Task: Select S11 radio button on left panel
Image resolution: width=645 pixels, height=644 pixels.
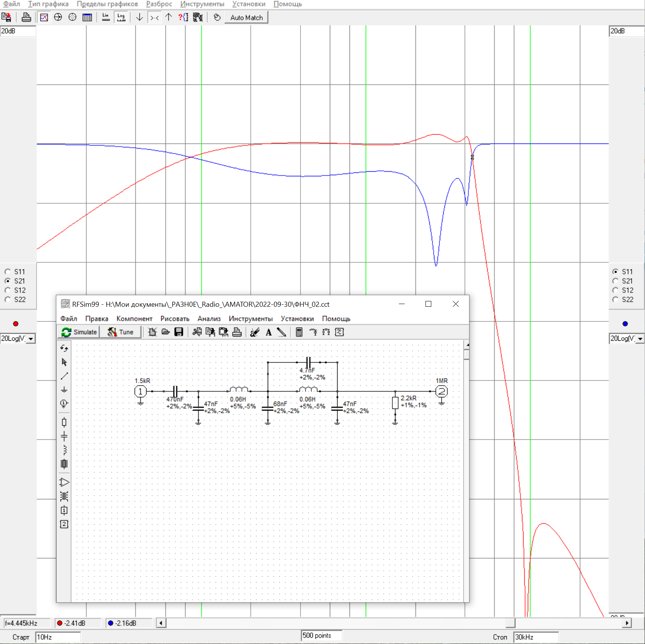Action: (8, 272)
